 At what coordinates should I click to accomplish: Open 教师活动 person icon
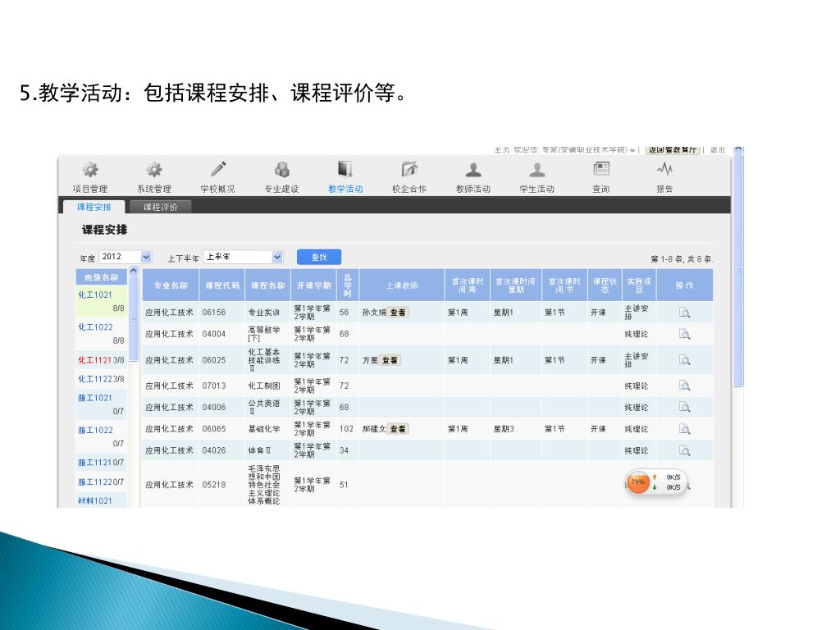[473, 170]
